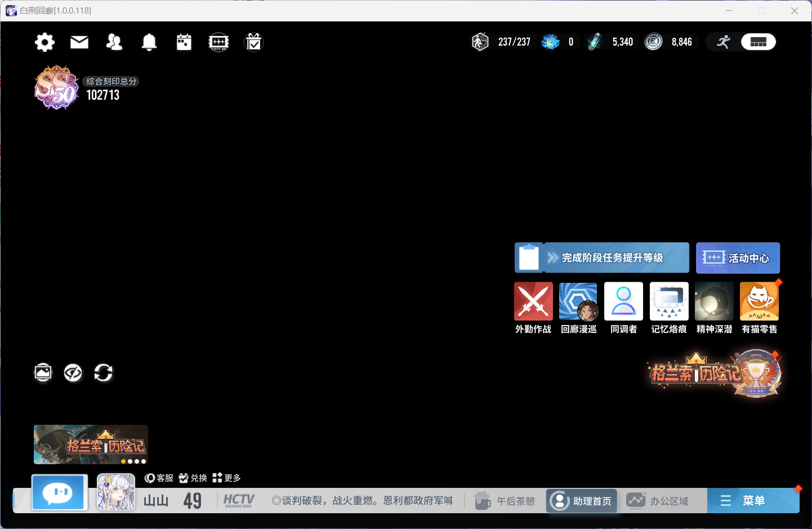Screen dimensions: 812x529
Task: Open the gift checklist icon
Action: 254,42
